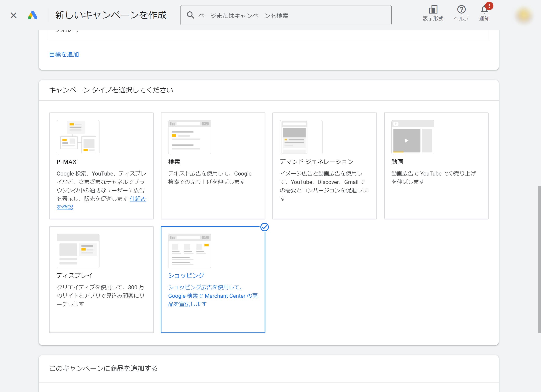Select the デマンド ジェネレーション campaign type card
This screenshot has height=392, width=541.
324,166
